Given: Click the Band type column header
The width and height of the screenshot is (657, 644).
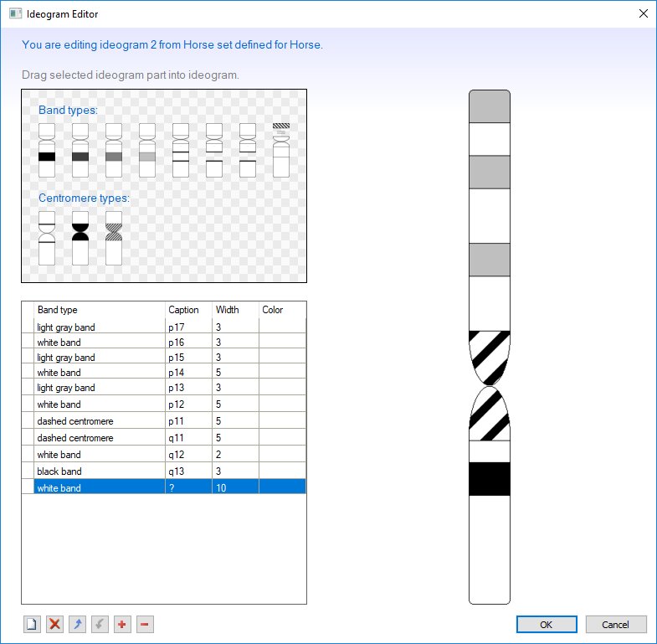Looking at the screenshot, I should (100, 310).
